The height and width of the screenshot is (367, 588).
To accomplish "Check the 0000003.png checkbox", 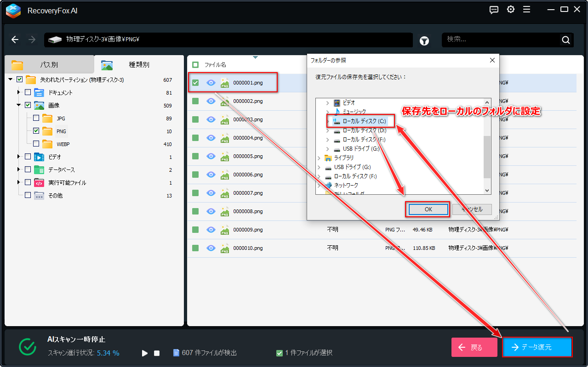I will tap(195, 119).
